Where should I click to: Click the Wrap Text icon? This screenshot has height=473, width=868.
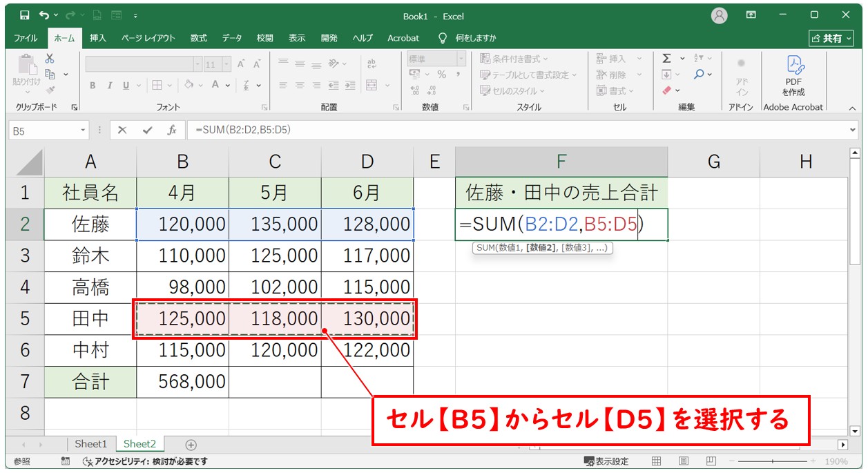(372, 64)
